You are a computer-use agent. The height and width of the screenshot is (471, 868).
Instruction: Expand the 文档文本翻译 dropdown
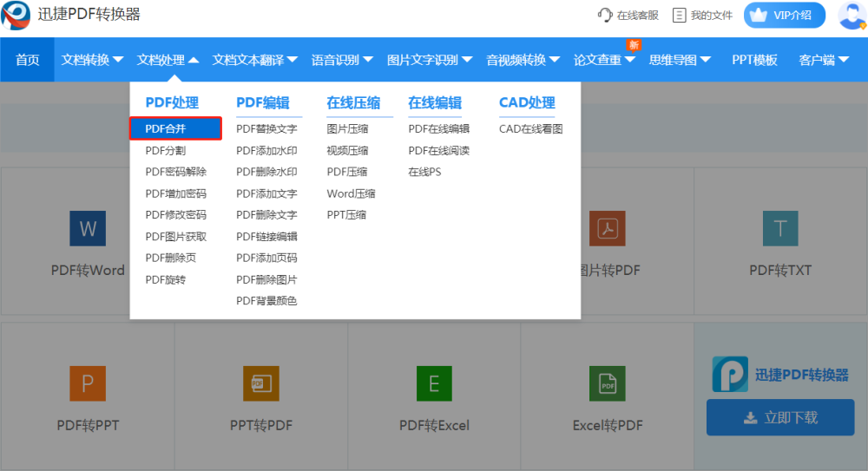(x=254, y=60)
